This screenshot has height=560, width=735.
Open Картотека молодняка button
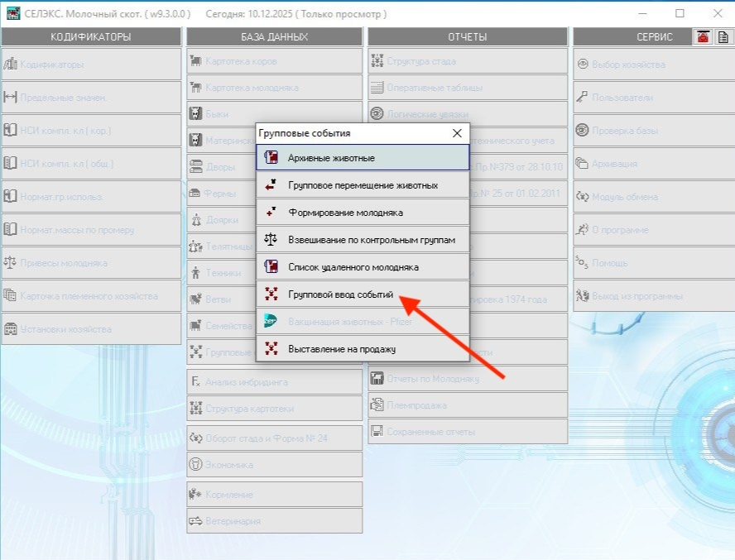pos(274,87)
